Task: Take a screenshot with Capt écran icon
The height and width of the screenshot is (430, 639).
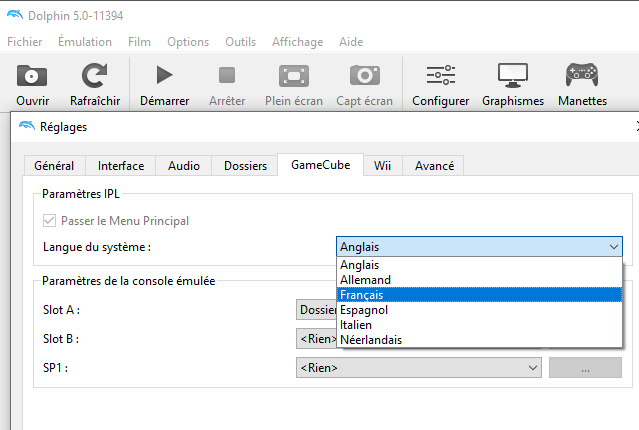Action: 365,75
